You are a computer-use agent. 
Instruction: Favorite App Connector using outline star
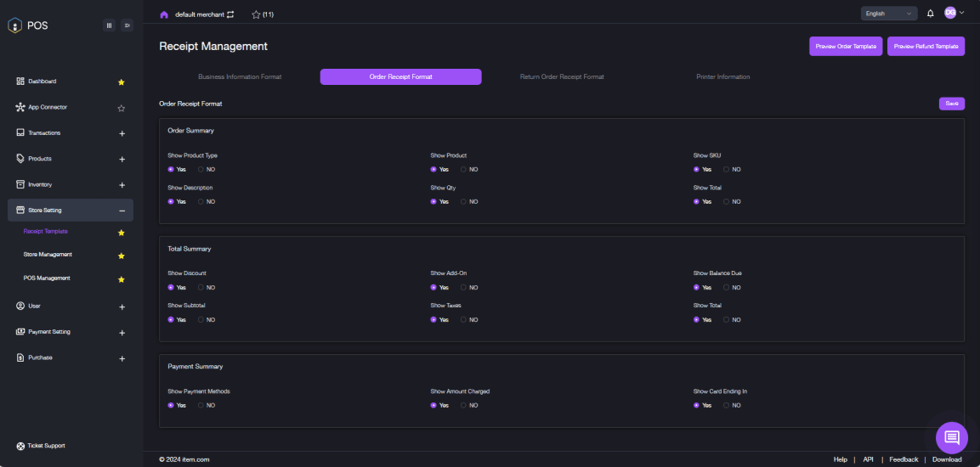(122, 108)
